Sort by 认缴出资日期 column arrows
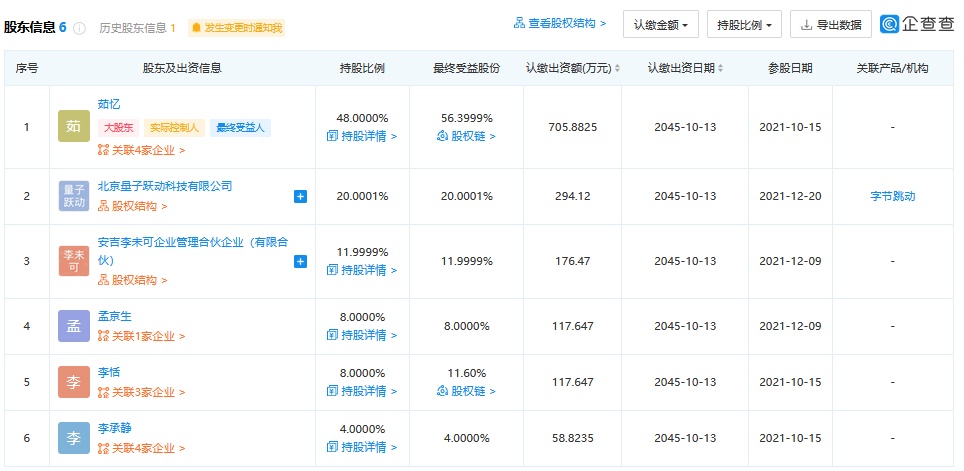The image size is (964, 471). [x=720, y=69]
